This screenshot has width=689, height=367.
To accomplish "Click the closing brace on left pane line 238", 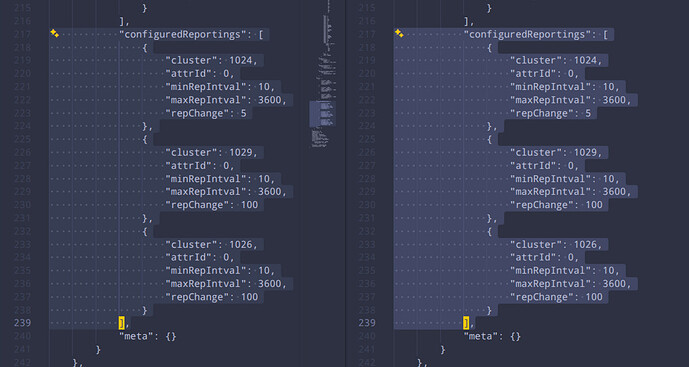I will tap(145, 310).
